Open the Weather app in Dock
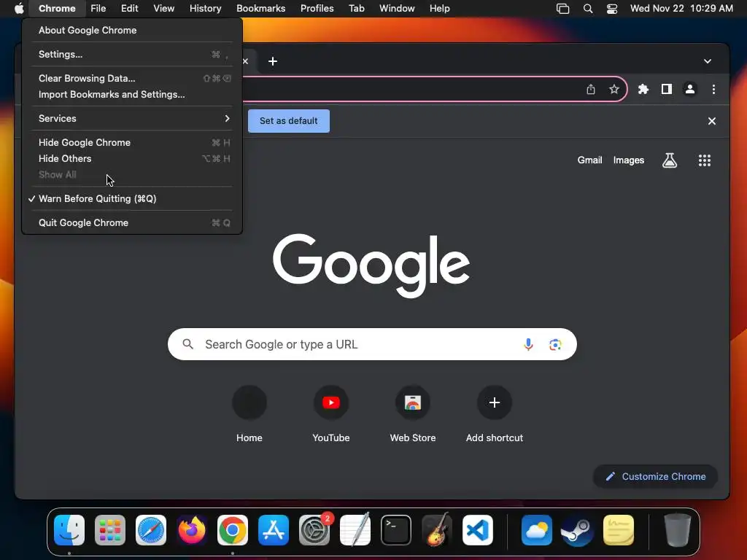This screenshot has height=560, width=747. coord(537,530)
